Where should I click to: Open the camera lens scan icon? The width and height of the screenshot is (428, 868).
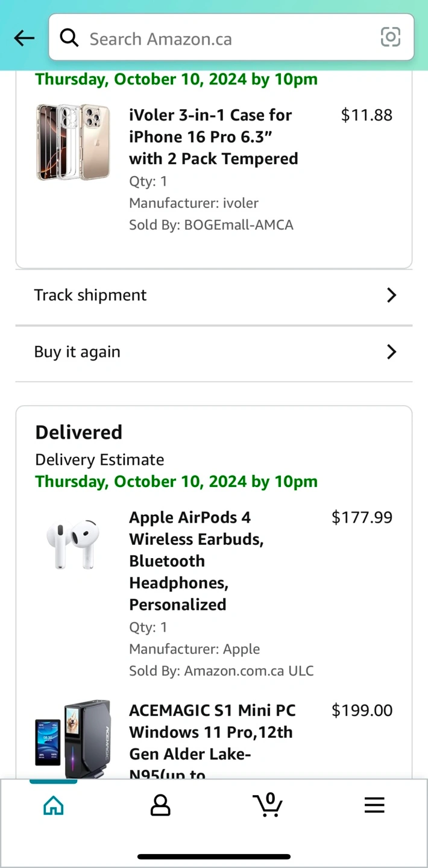pos(391,37)
